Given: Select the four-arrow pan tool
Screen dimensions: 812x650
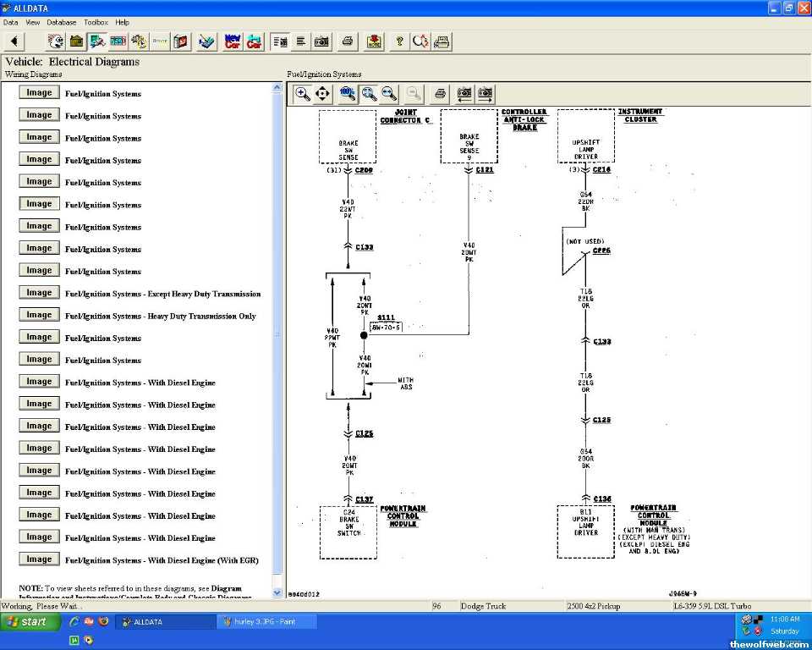Looking at the screenshot, I should (x=322, y=94).
